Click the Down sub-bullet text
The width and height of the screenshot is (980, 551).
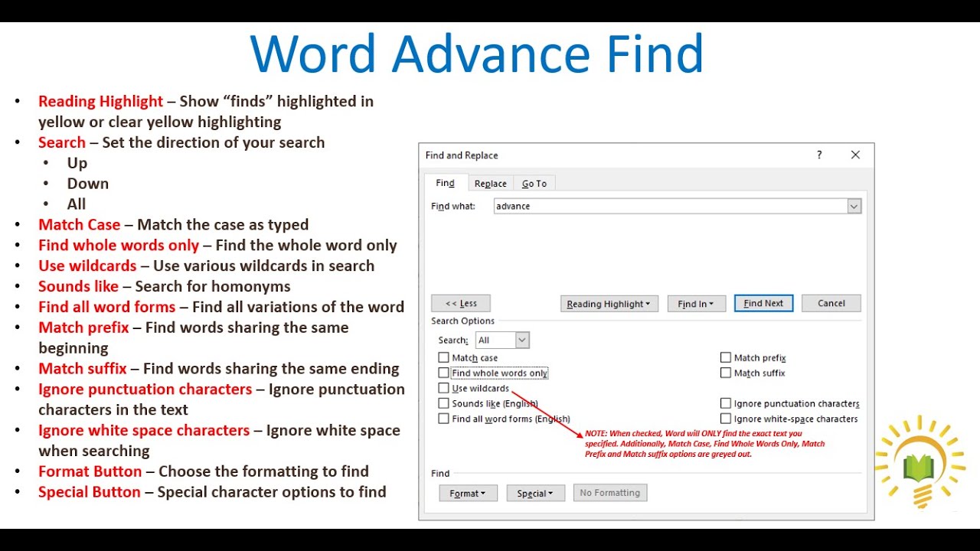point(88,184)
